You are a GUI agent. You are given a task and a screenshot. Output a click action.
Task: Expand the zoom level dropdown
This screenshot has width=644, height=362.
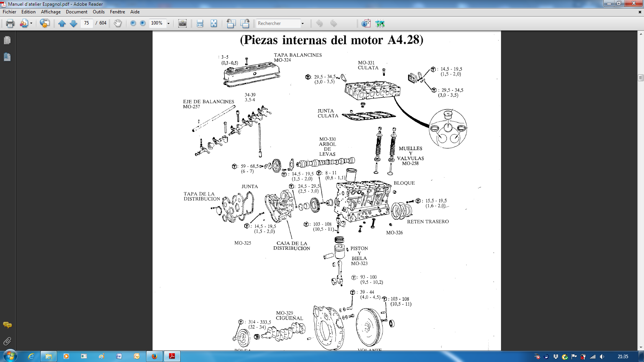click(168, 23)
